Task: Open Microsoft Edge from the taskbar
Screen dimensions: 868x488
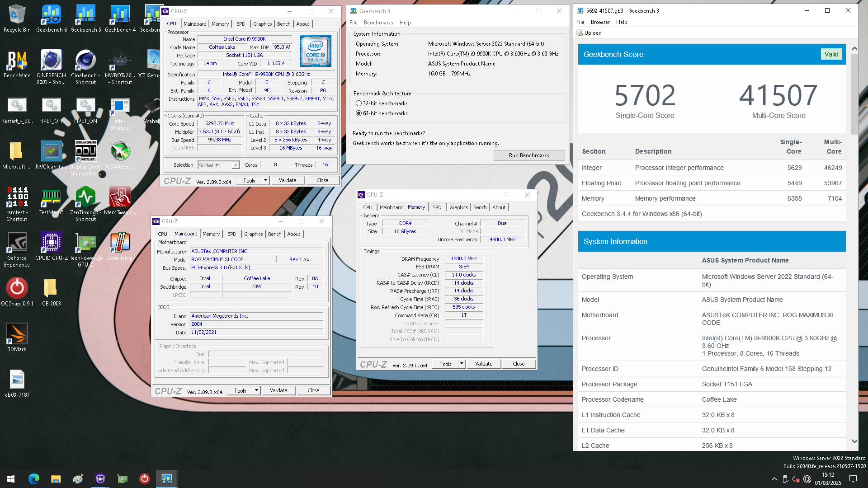Action: point(34,479)
